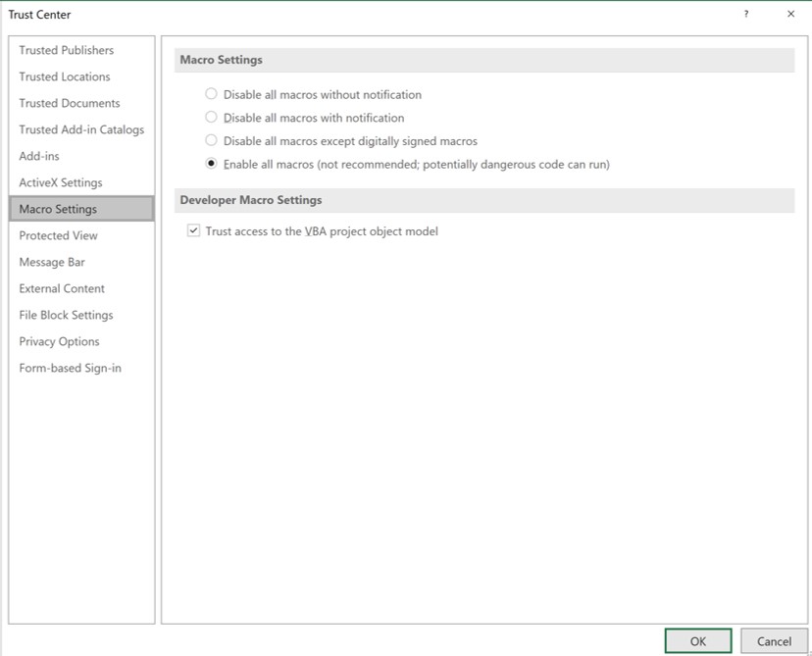Open Trusted Add-in Catalogs
812x656 pixels.
pos(81,129)
